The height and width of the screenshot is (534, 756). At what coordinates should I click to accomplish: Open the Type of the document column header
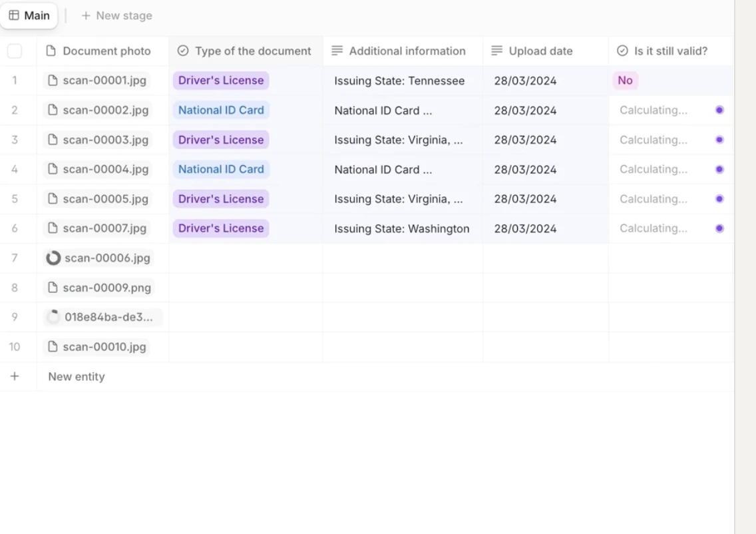pyautogui.click(x=246, y=51)
